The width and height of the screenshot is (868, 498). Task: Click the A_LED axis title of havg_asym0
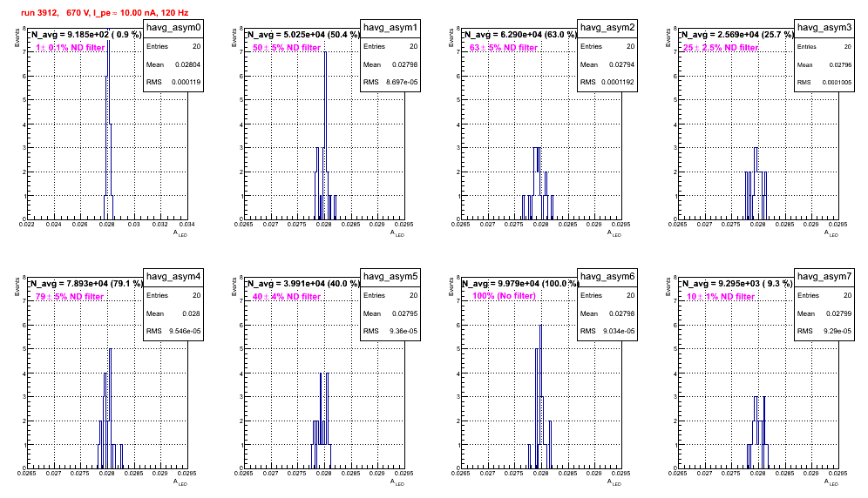[180, 233]
